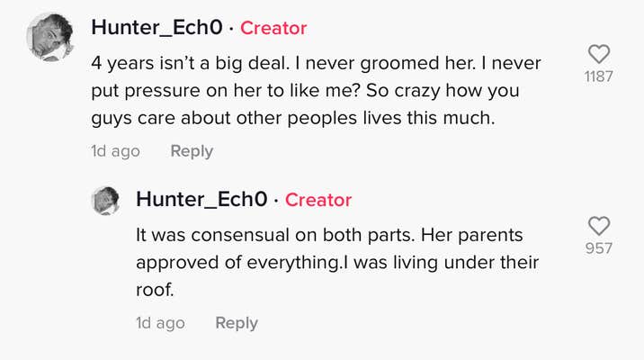Like the top comment with 1187 likes

(598, 53)
